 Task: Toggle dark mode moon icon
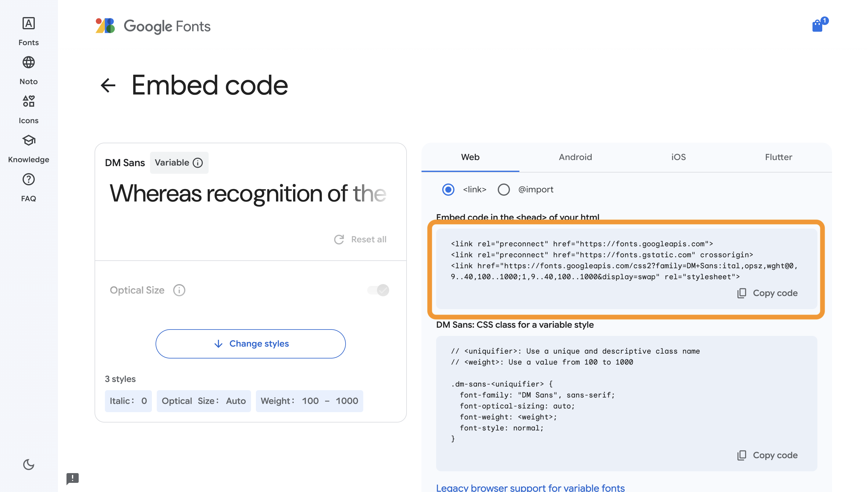pyautogui.click(x=28, y=464)
